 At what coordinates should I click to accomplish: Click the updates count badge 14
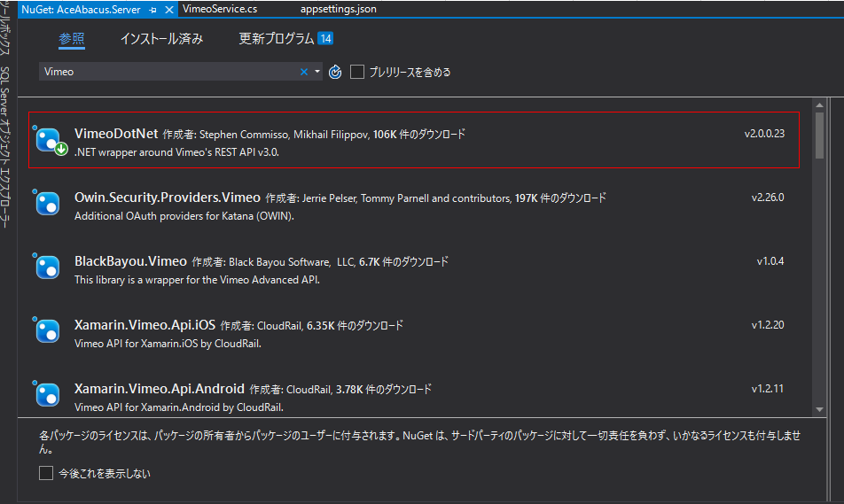[x=325, y=39]
